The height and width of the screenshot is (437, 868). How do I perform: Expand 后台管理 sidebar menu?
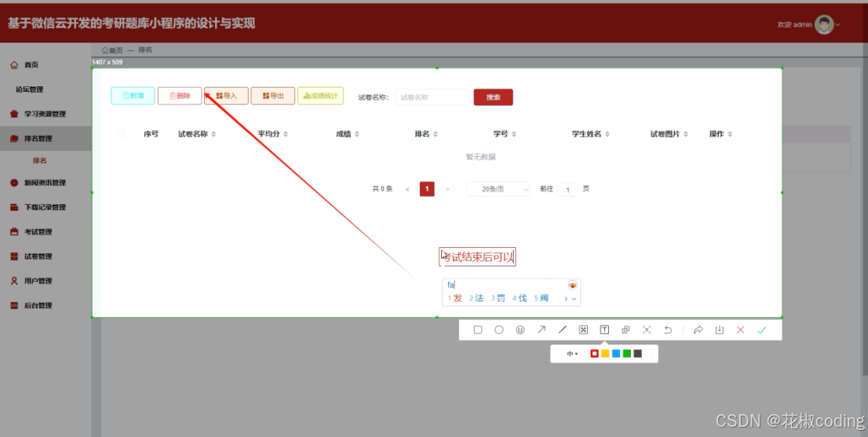coord(46,305)
